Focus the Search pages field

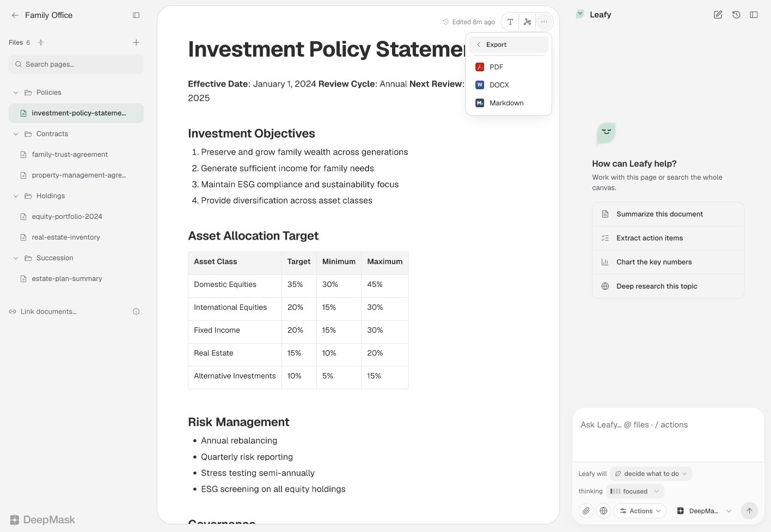tap(76, 64)
